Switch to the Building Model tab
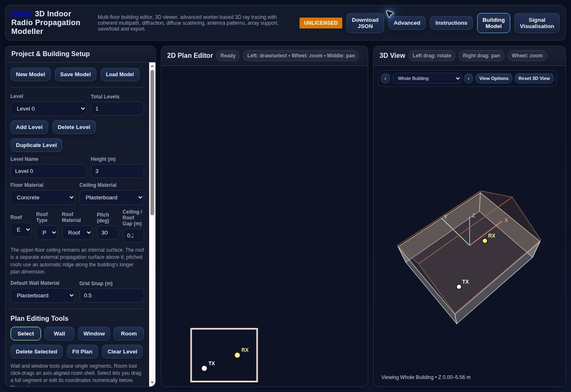Viewport: 571px width, 392px height. coord(493,23)
